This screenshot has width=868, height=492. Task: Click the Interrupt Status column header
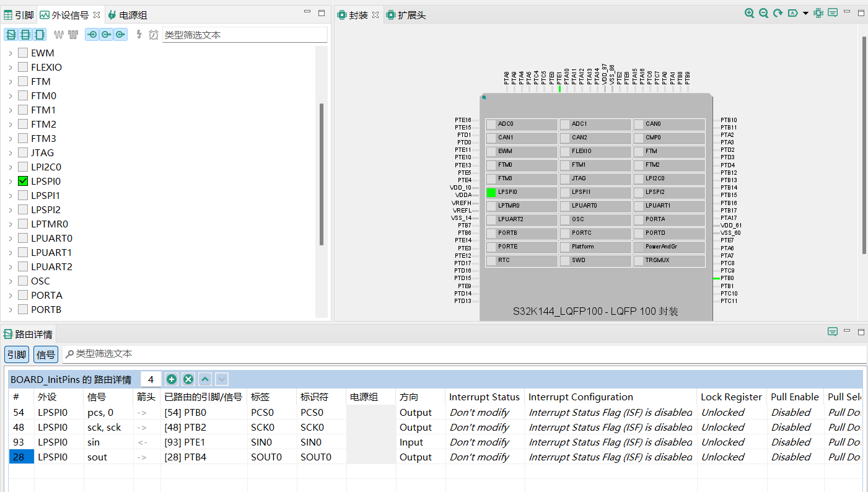tap(484, 397)
